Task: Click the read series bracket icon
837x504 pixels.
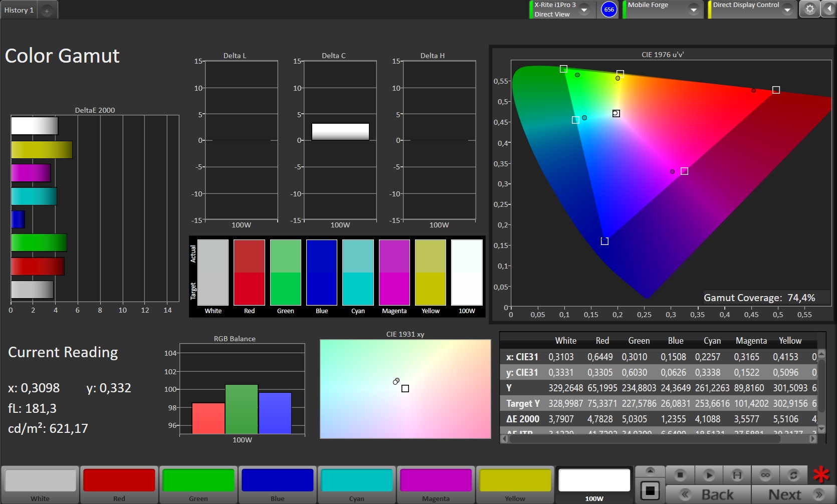Action: click(737, 474)
